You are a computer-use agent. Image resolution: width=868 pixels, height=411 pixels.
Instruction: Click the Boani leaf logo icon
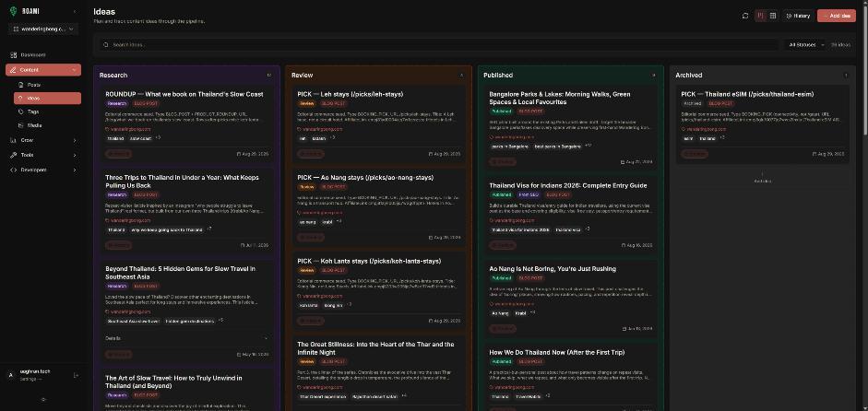coord(13,11)
